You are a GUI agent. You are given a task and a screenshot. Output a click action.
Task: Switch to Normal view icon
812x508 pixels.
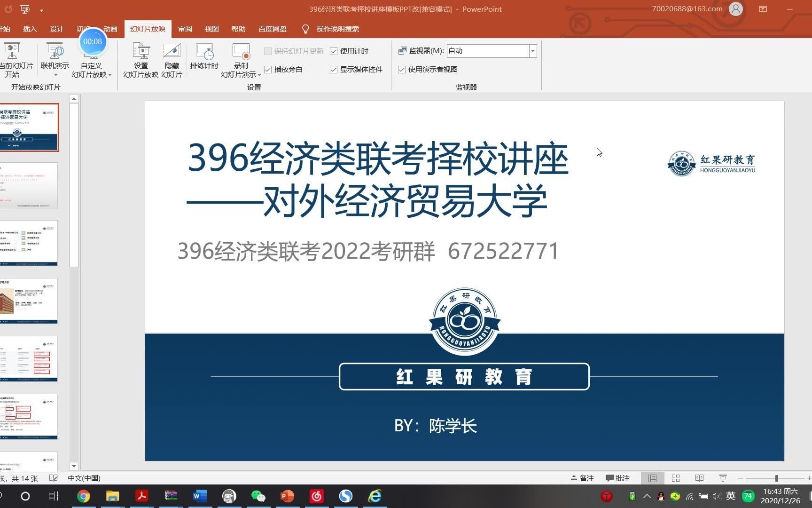pyautogui.click(x=652, y=478)
